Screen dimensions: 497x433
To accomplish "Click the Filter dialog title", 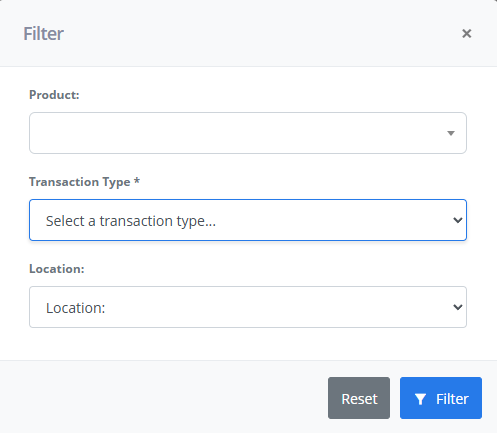I will click(x=43, y=34).
